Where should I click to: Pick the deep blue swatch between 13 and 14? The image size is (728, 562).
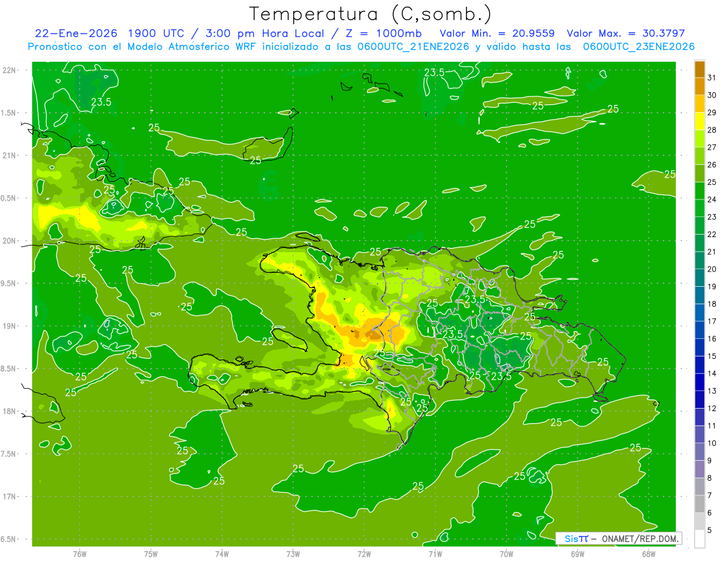click(x=699, y=382)
